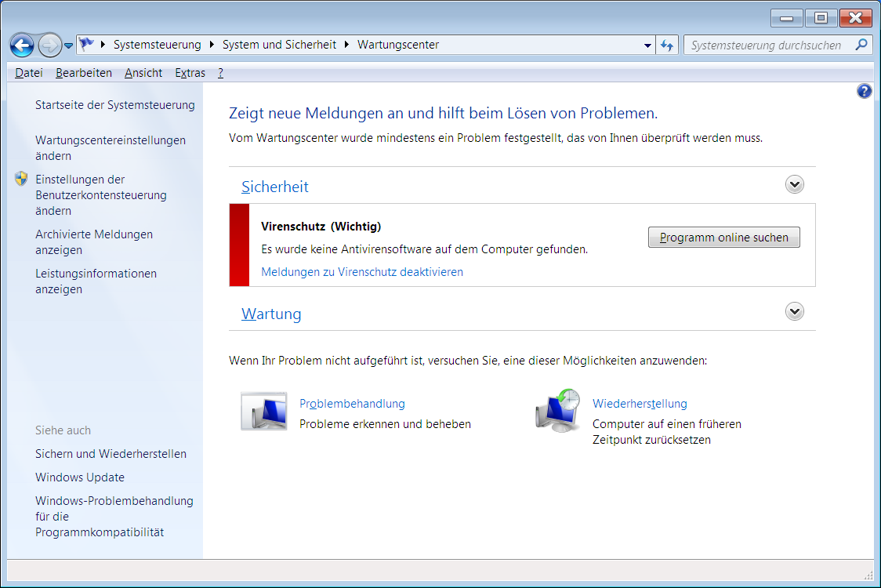This screenshot has width=881, height=588.
Task: Open Archivierte Meldungen anzeigen
Action: coord(94,242)
